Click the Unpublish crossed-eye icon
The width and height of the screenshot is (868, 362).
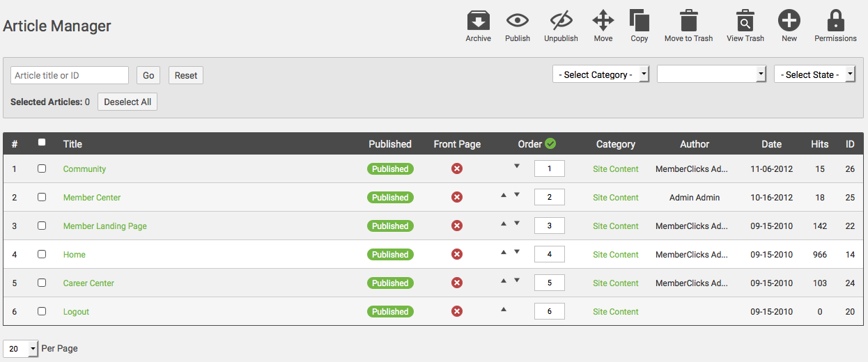coord(561,20)
